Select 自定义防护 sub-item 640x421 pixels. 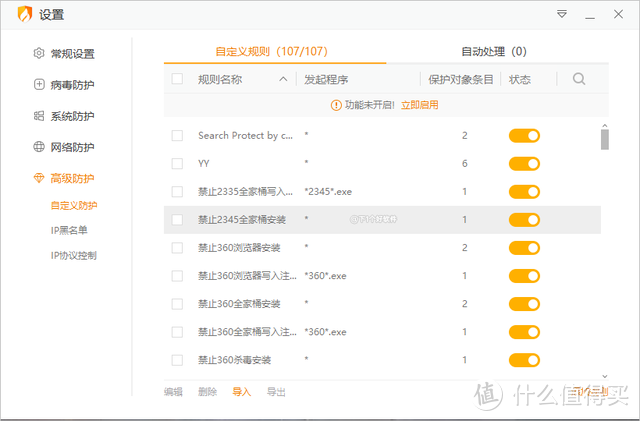pyautogui.click(x=74, y=205)
